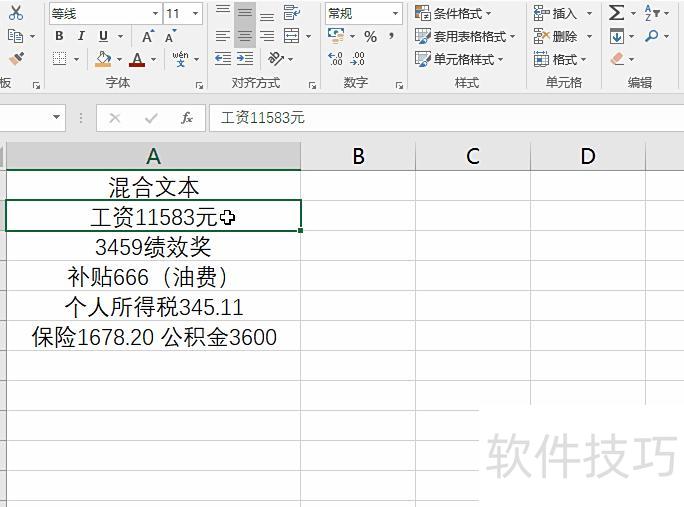Toggle middle vertical alignment
Image resolution: width=684 pixels, height=507 pixels.
245,13
